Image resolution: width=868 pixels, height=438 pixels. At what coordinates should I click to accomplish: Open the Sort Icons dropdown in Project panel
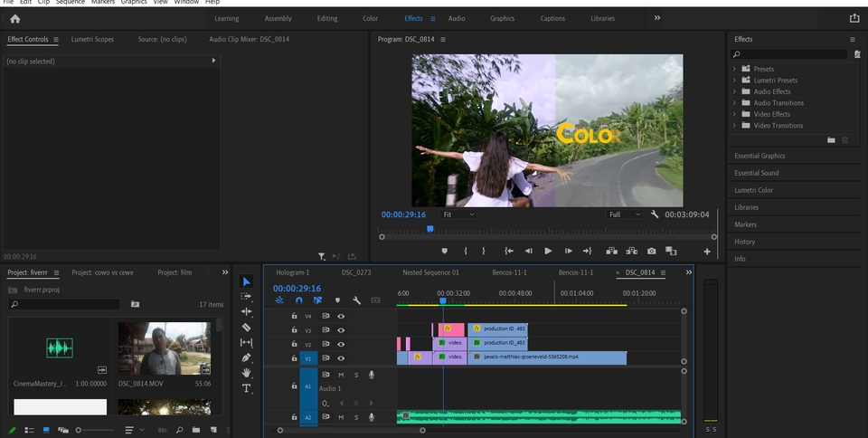point(133,430)
